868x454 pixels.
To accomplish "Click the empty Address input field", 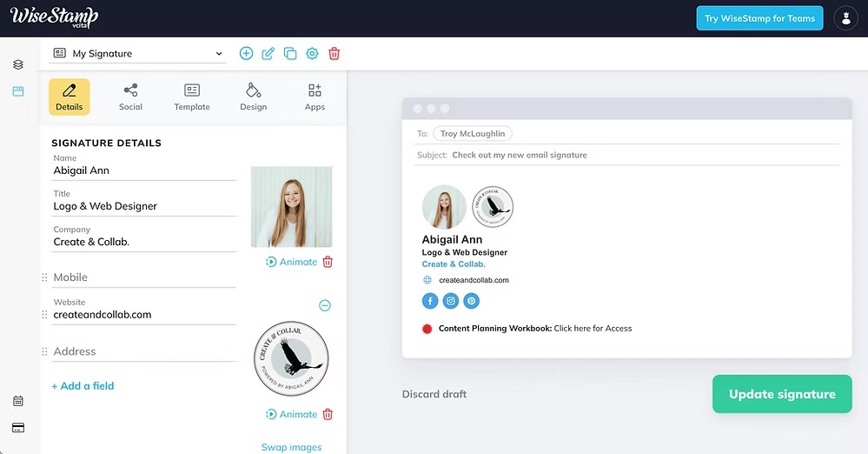I will (x=144, y=351).
